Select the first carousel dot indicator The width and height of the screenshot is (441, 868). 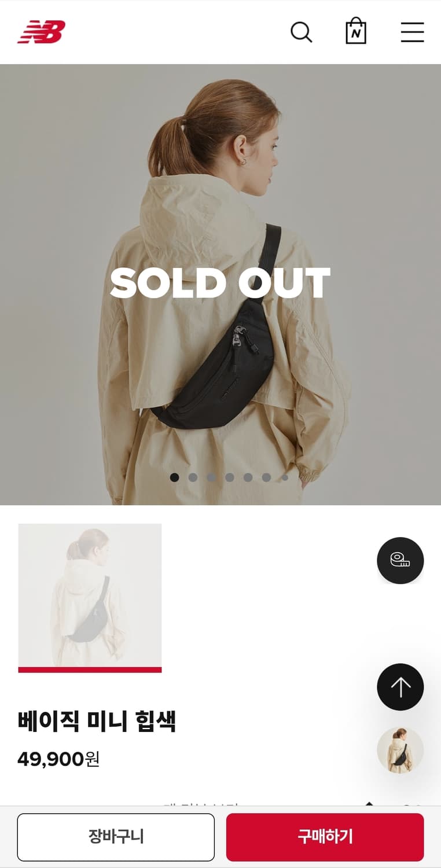[x=174, y=477]
